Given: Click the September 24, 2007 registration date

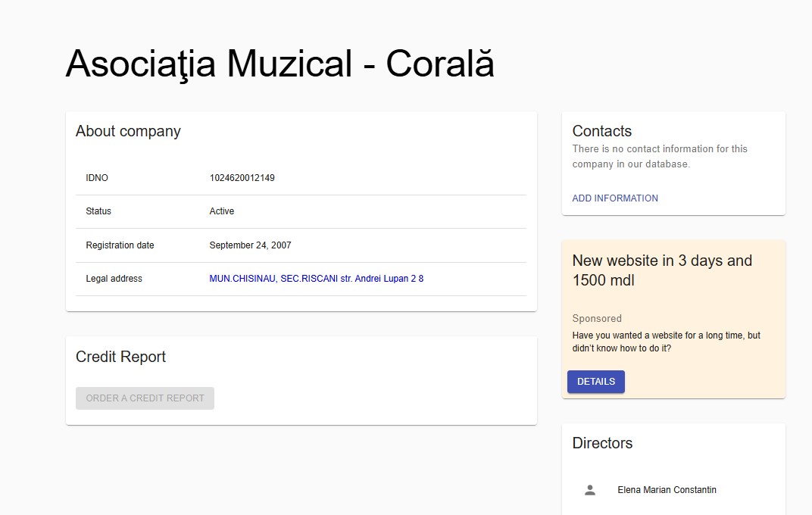Looking at the screenshot, I should pyautogui.click(x=250, y=245).
